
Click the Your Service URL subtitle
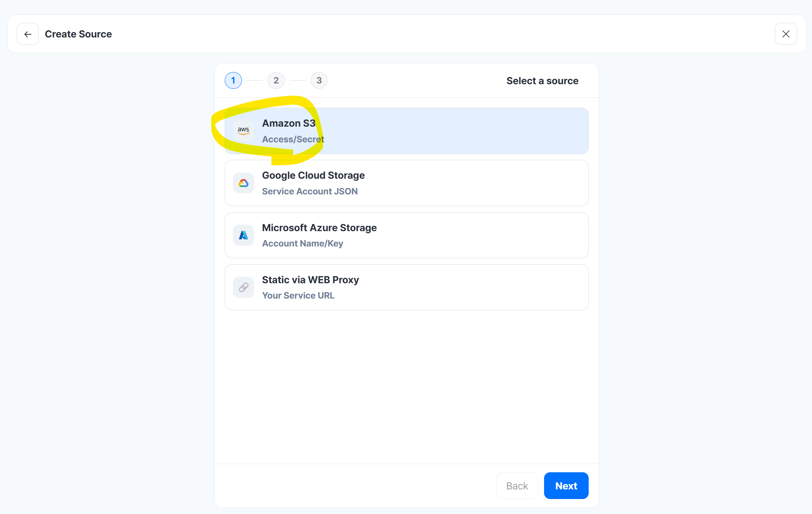coord(298,295)
